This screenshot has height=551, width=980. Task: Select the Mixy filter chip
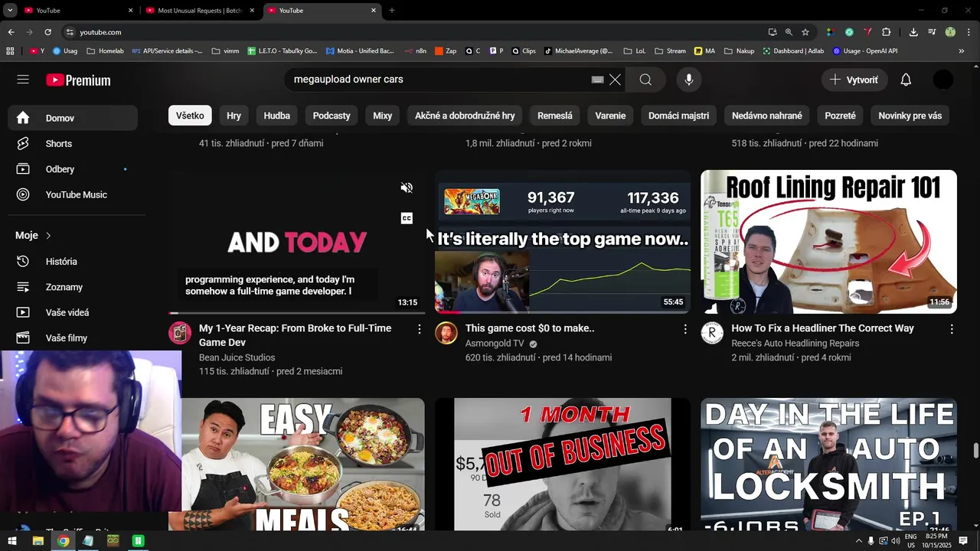point(382,116)
